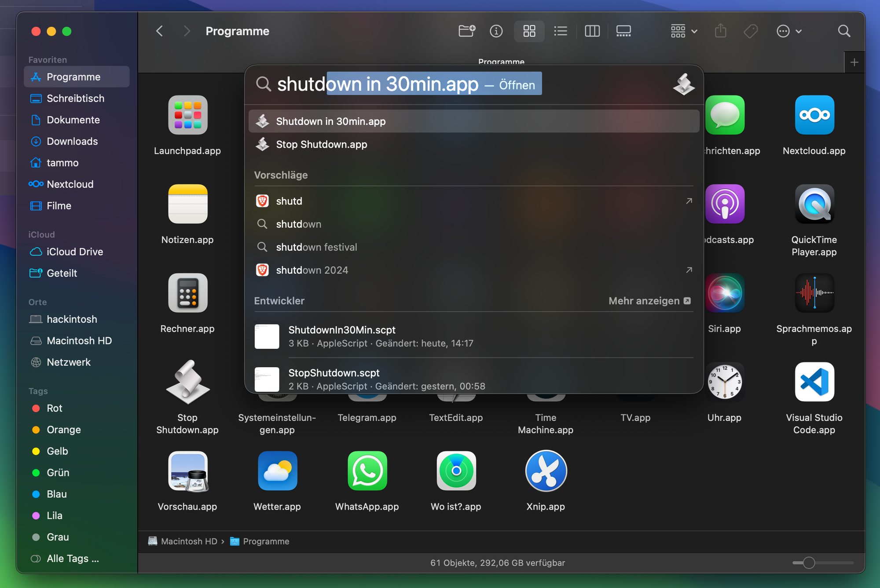880x588 pixels.
Task: Open the ShutdownIn30Min.scpt result
Action: pos(341,336)
